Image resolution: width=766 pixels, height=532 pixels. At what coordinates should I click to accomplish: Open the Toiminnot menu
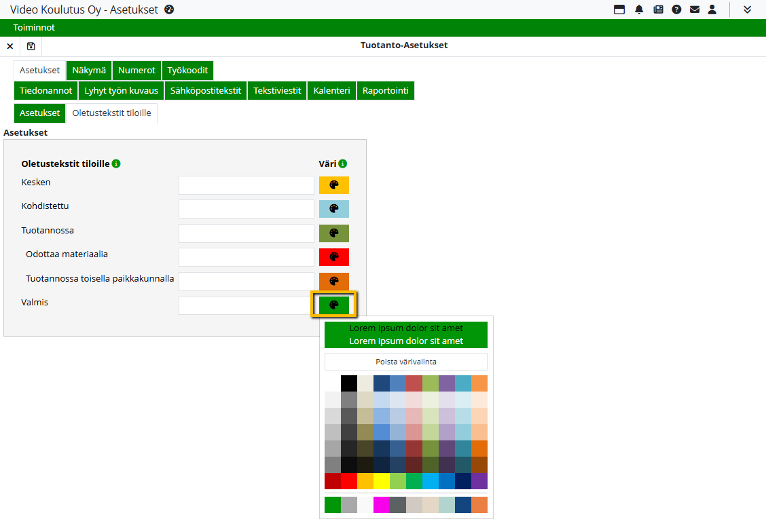(34, 28)
